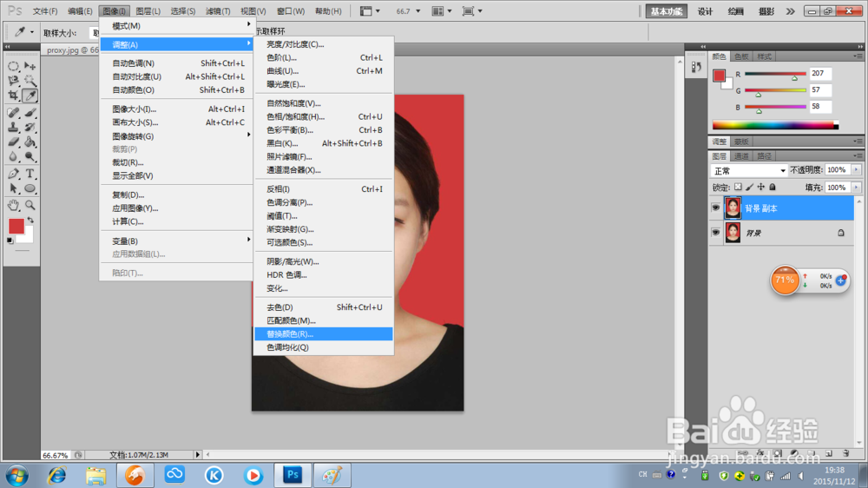Open the Color panel options menu
The image size is (868, 488).
[x=858, y=56]
